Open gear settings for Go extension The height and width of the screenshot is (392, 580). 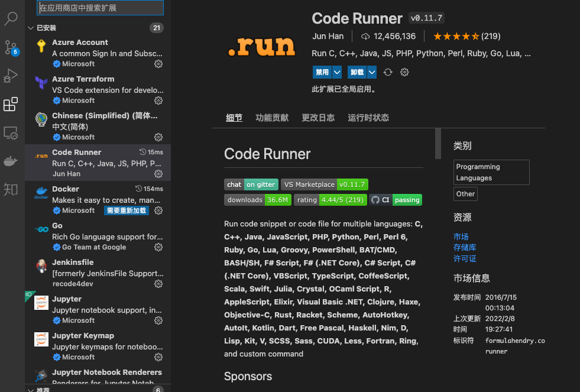pyautogui.click(x=158, y=247)
